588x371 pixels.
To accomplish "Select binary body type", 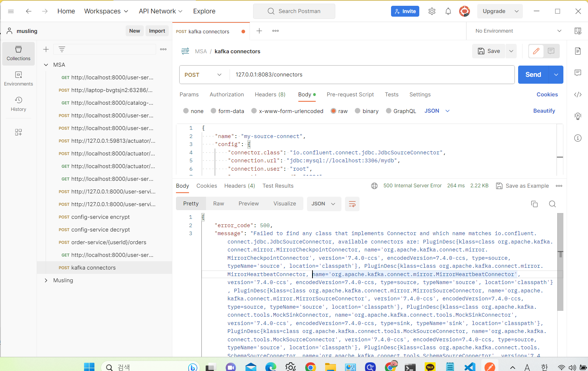I will (357, 111).
